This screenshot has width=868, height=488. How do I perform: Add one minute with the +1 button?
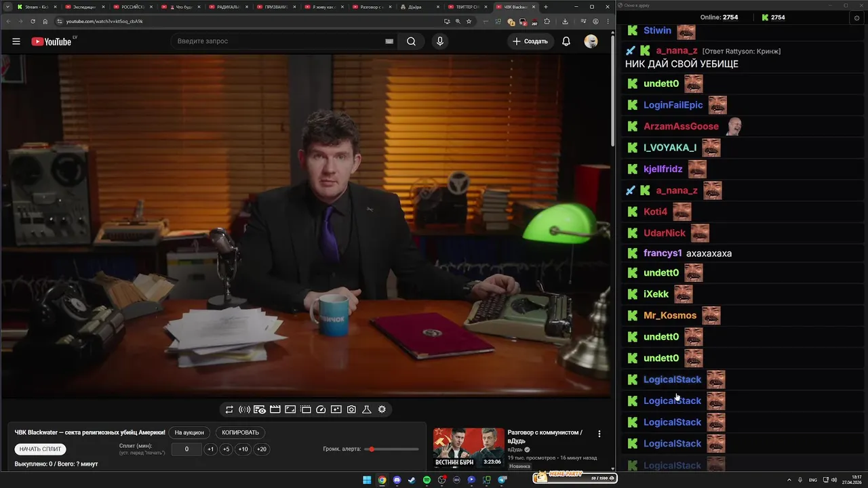[210, 449]
